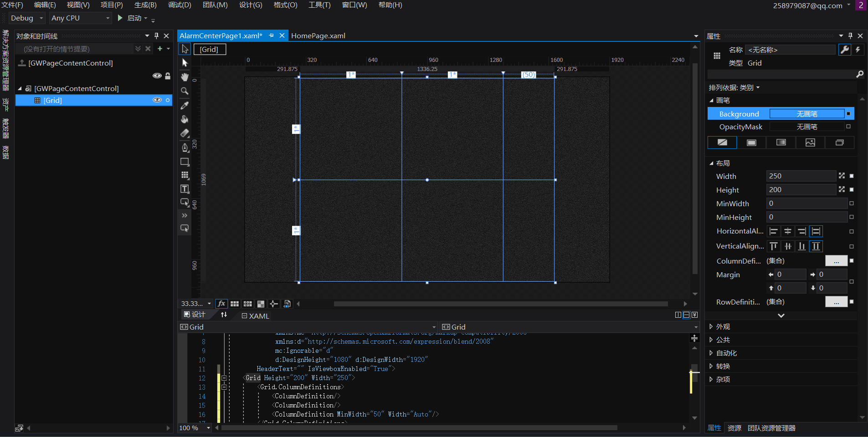Select the Pen tool in toolbox
The image size is (868, 437).
(x=185, y=147)
